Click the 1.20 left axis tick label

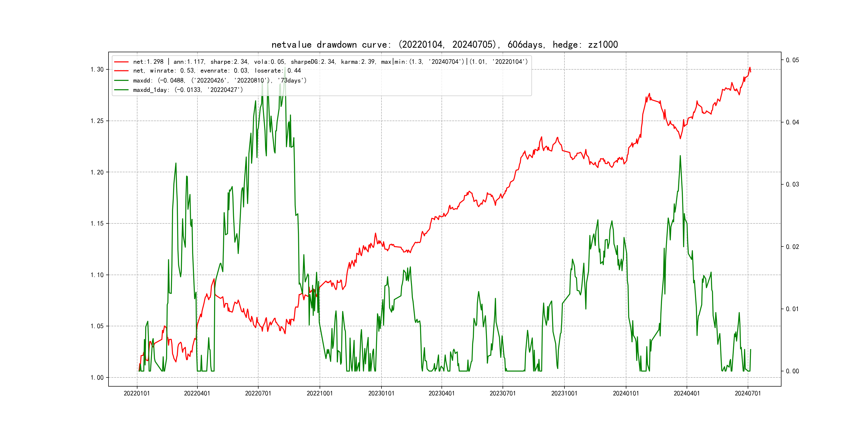click(97, 173)
